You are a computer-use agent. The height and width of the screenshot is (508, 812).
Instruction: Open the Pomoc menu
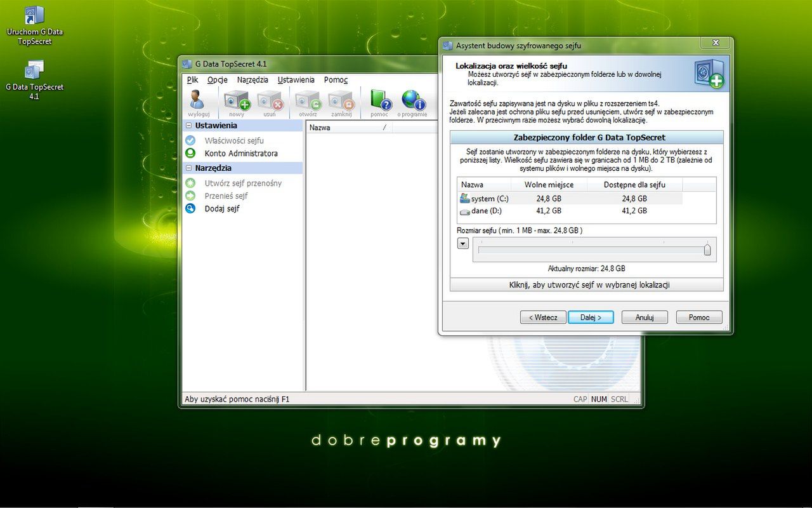coord(336,80)
